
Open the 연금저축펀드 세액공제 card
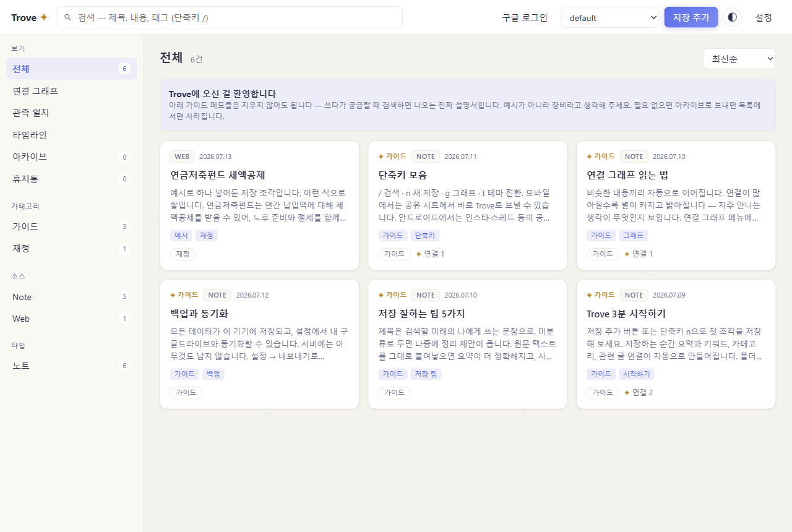(x=259, y=205)
